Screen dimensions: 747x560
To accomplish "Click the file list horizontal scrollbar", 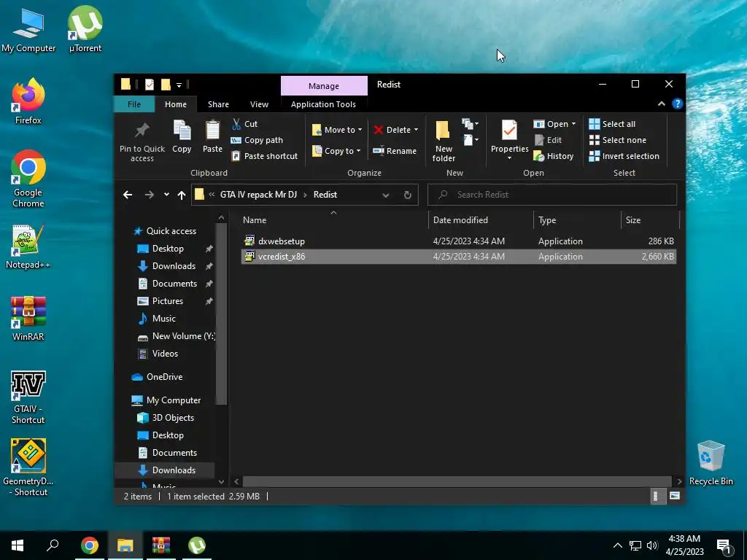I will (457, 481).
